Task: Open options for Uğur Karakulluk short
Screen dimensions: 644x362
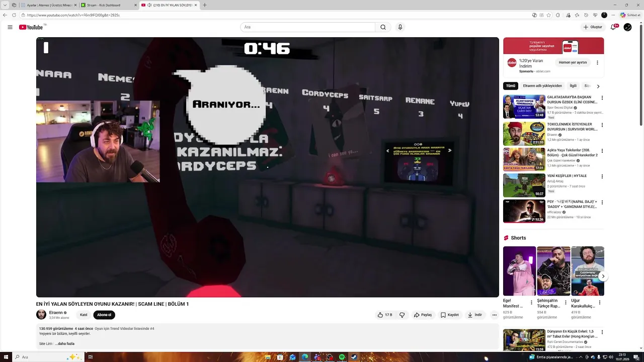Action: pyautogui.click(x=600, y=303)
